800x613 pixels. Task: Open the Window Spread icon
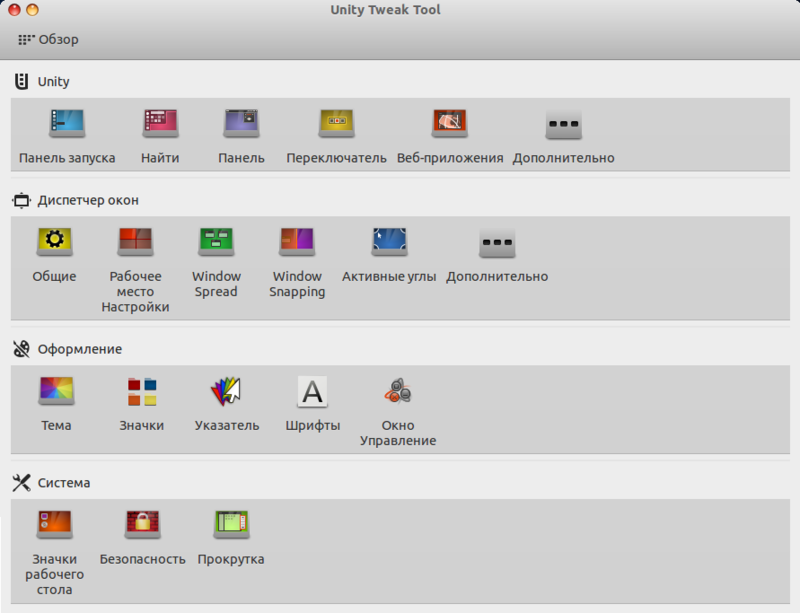tap(216, 241)
